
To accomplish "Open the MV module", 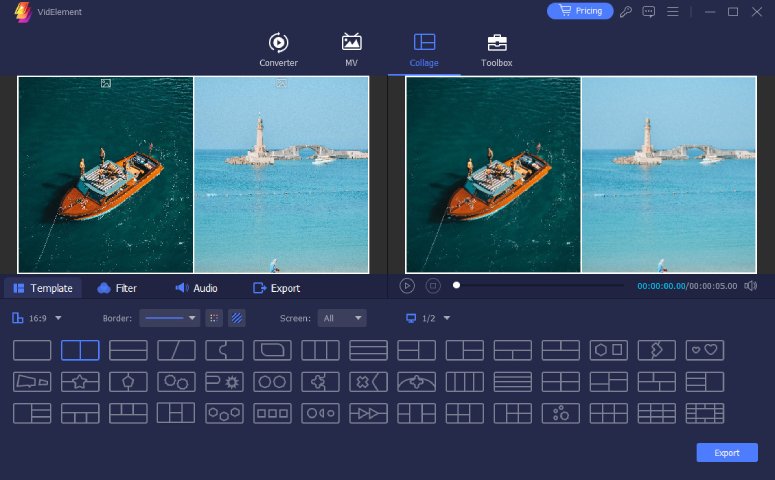I will point(351,50).
